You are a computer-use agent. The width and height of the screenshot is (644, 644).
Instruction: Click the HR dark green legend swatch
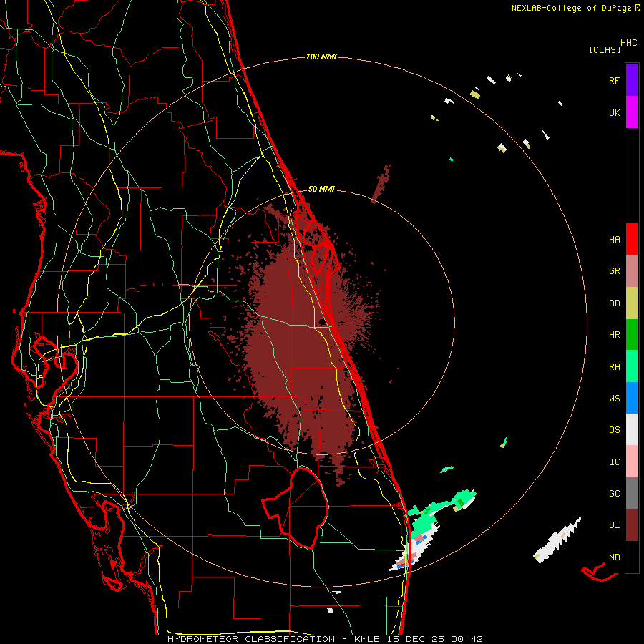pos(632,335)
